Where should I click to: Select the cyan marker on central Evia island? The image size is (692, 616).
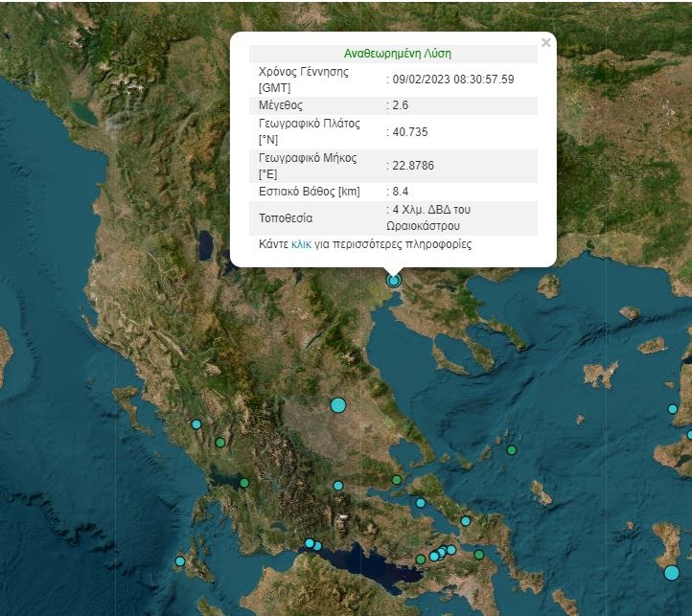[x=466, y=521]
